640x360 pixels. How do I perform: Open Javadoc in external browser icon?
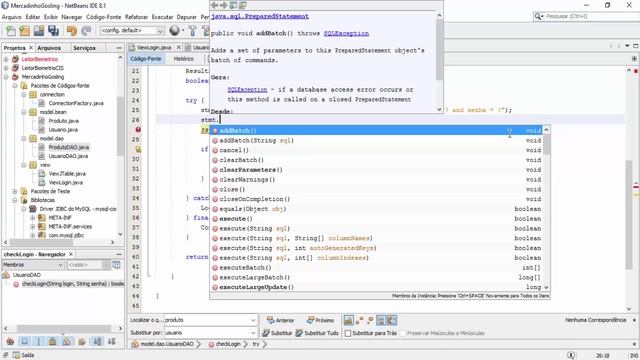233,5
